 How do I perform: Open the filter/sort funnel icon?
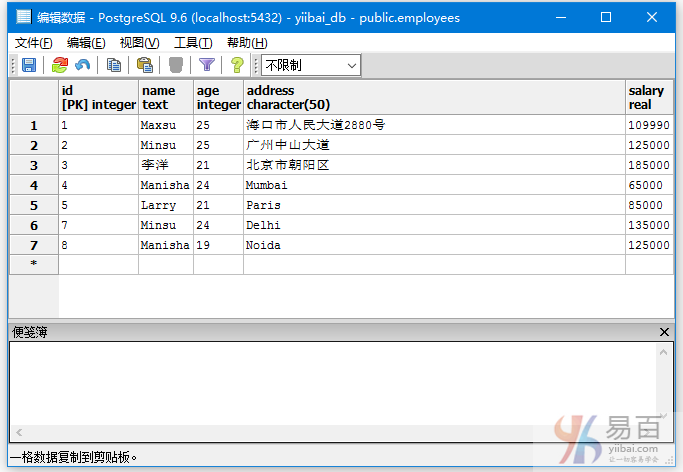pyautogui.click(x=207, y=65)
